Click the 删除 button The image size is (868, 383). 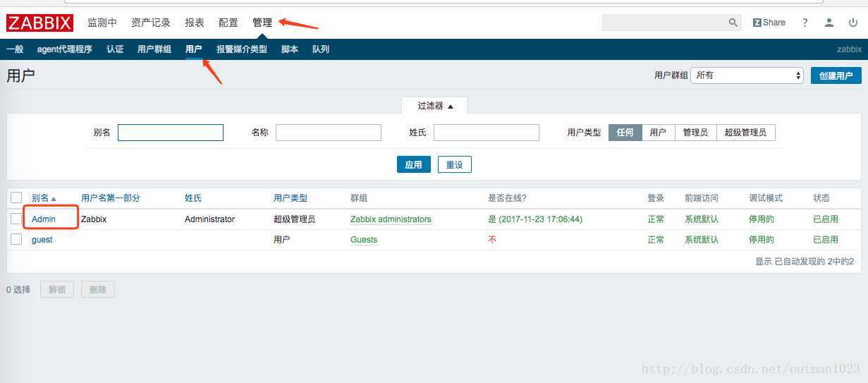98,289
